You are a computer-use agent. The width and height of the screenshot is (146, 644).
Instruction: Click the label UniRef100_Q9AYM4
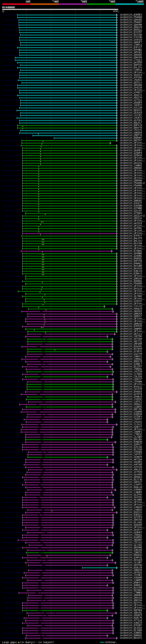pyautogui.click(x=131, y=58)
